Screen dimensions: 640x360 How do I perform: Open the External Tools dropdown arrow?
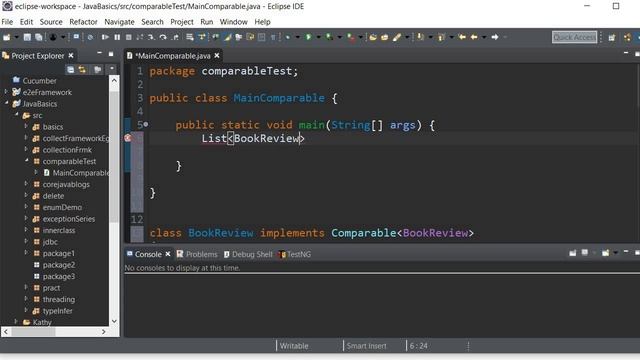point(360,37)
